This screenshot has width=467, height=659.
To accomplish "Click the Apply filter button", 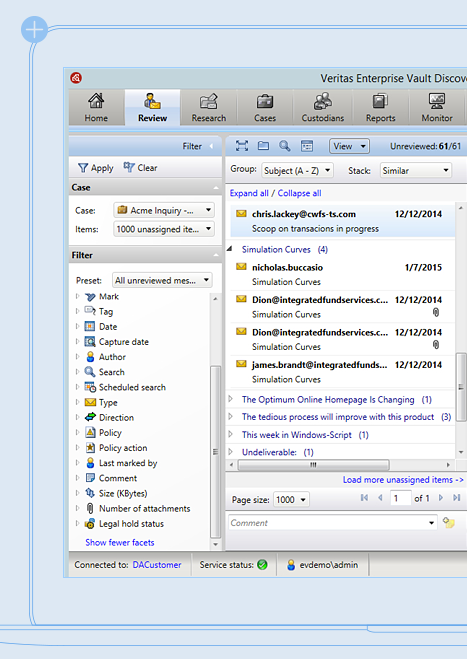I will point(96,168).
